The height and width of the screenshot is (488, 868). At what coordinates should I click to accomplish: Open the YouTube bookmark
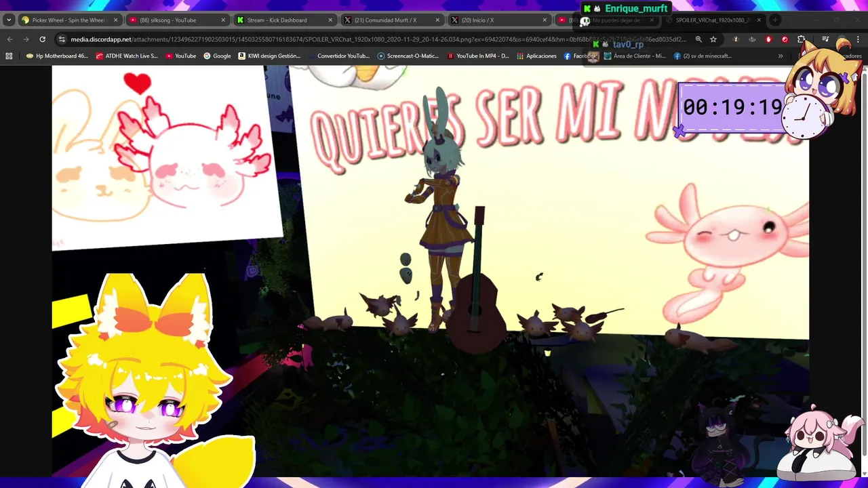pyautogui.click(x=181, y=56)
